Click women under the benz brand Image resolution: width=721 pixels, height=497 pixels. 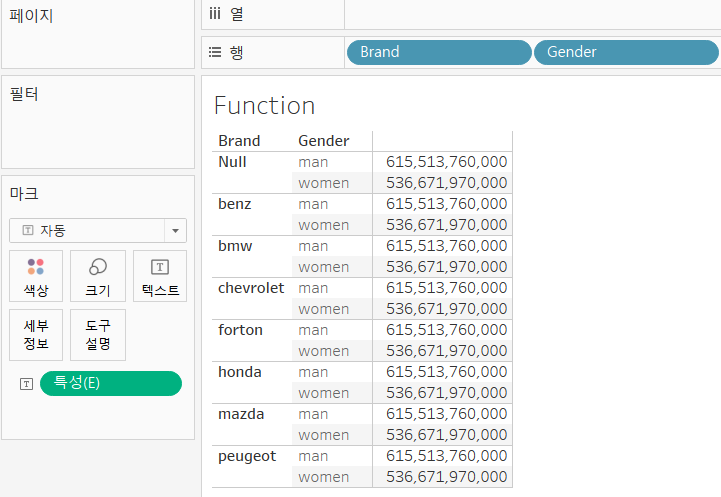point(324,225)
